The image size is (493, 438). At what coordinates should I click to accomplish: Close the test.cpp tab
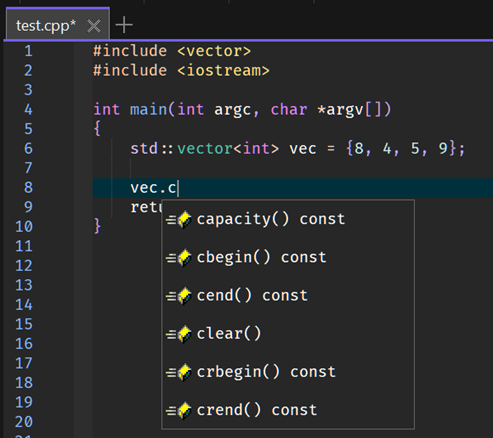pos(94,26)
